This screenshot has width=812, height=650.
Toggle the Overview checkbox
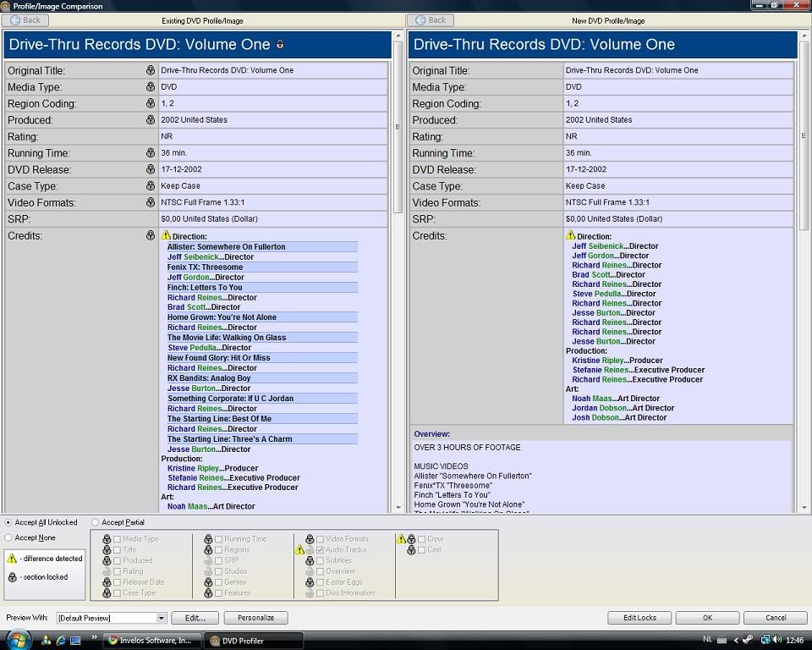coord(320,571)
